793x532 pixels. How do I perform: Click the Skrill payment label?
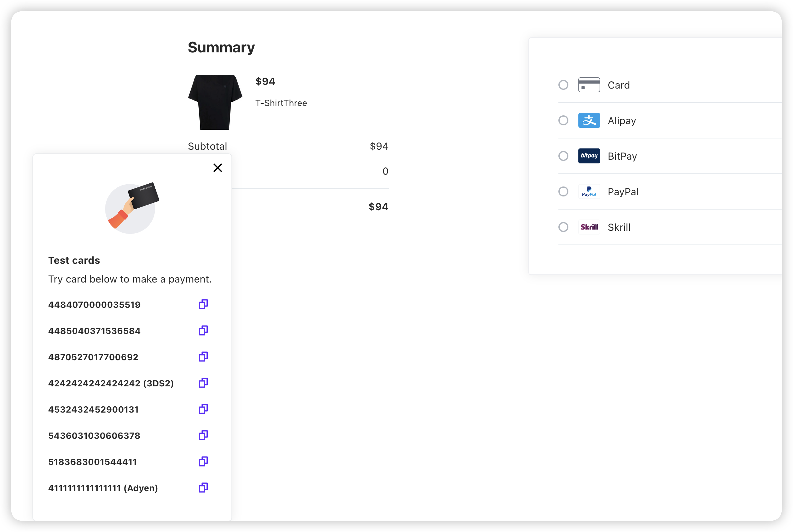point(619,227)
